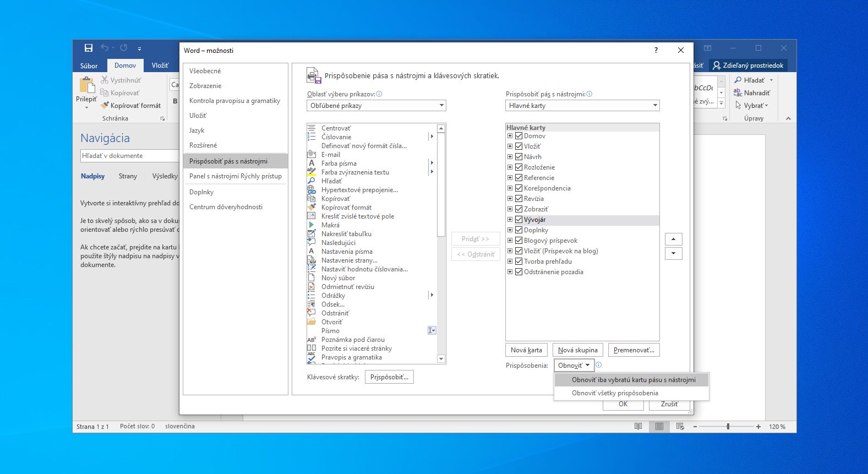This screenshot has width=868, height=474.
Task: Click Read Mode view icon in status bar
Action: [x=638, y=427]
